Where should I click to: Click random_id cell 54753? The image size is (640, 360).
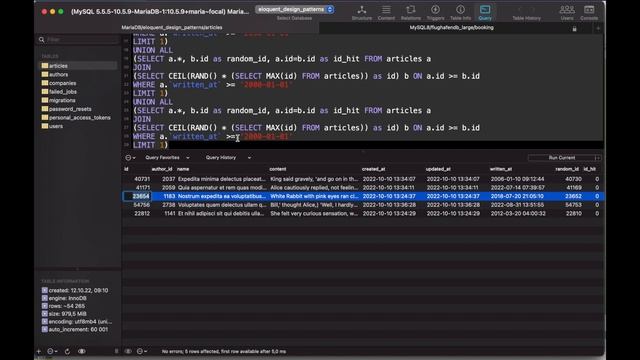click(573, 205)
